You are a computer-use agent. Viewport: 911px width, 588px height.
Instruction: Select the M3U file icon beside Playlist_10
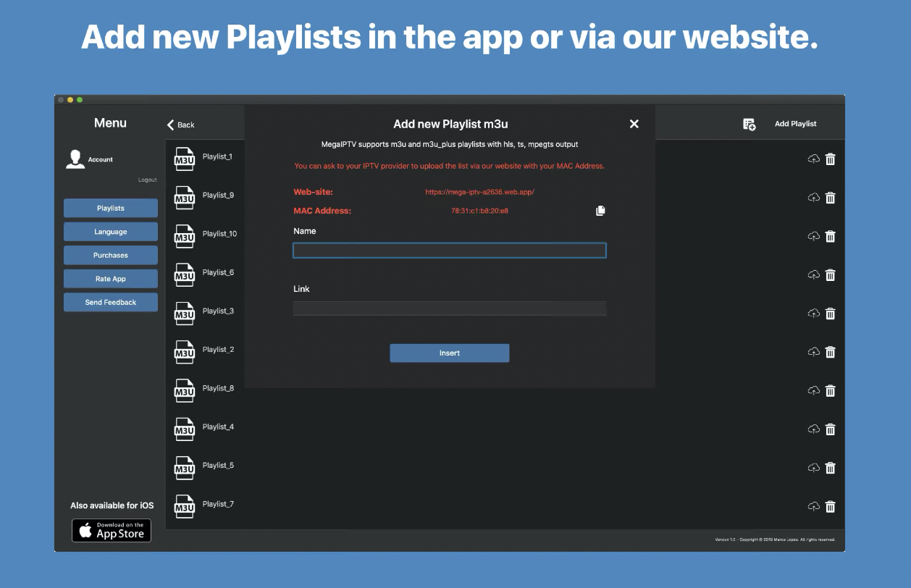185,236
